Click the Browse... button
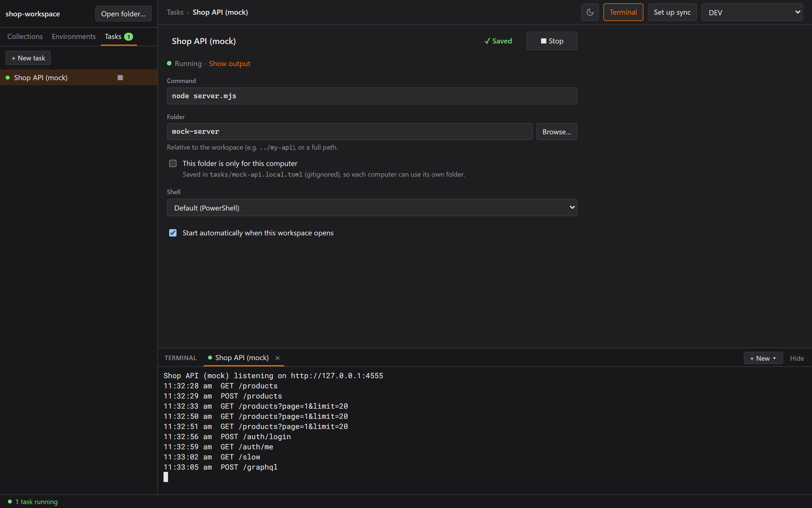This screenshot has height=508, width=812. pyautogui.click(x=557, y=131)
